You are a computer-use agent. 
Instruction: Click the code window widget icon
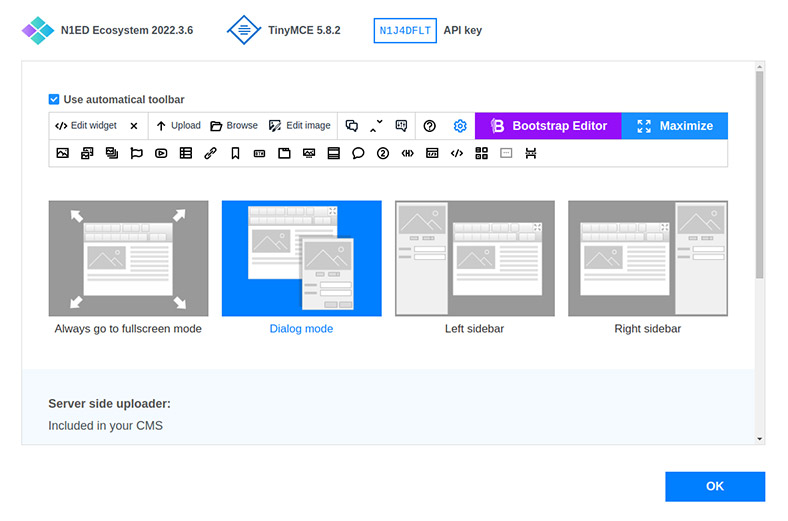click(x=432, y=153)
